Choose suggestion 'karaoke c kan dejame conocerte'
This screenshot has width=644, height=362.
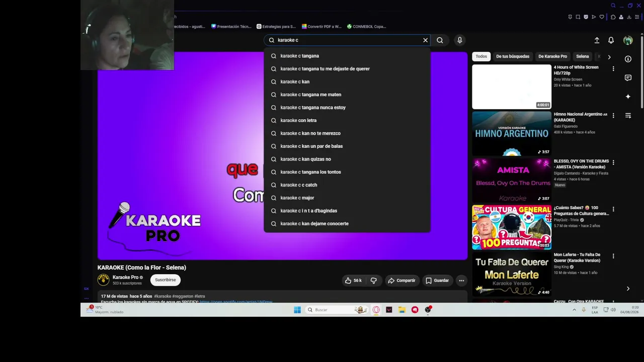point(347,224)
